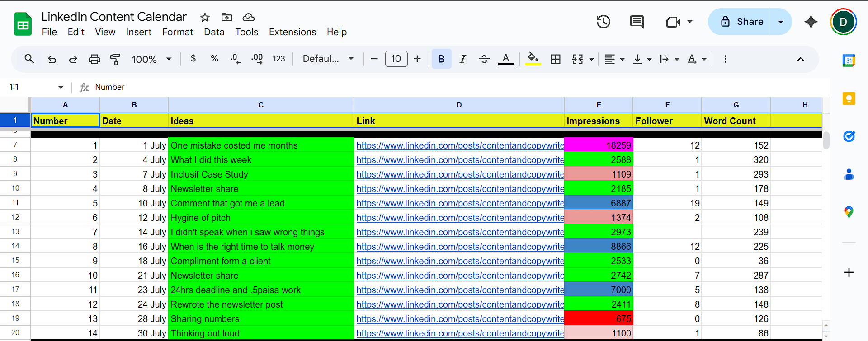This screenshot has height=341, width=868.
Task: Toggle strikethrough formatting
Action: (x=484, y=59)
